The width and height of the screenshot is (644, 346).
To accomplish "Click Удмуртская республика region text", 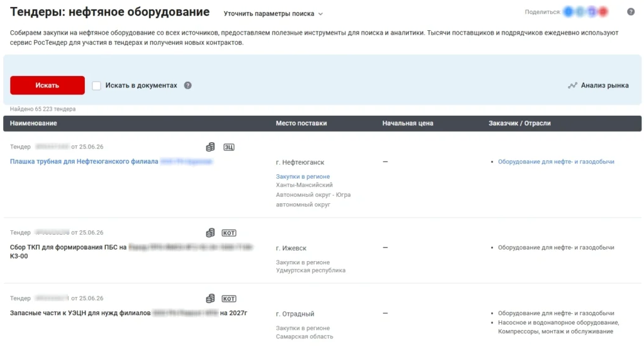I will [x=311, y=271].
